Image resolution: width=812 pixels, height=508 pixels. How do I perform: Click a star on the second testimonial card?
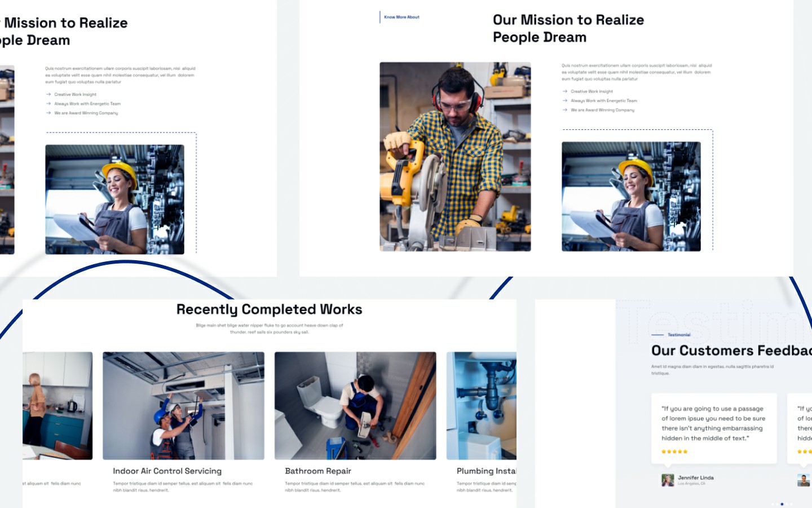[x=801, y=451]
